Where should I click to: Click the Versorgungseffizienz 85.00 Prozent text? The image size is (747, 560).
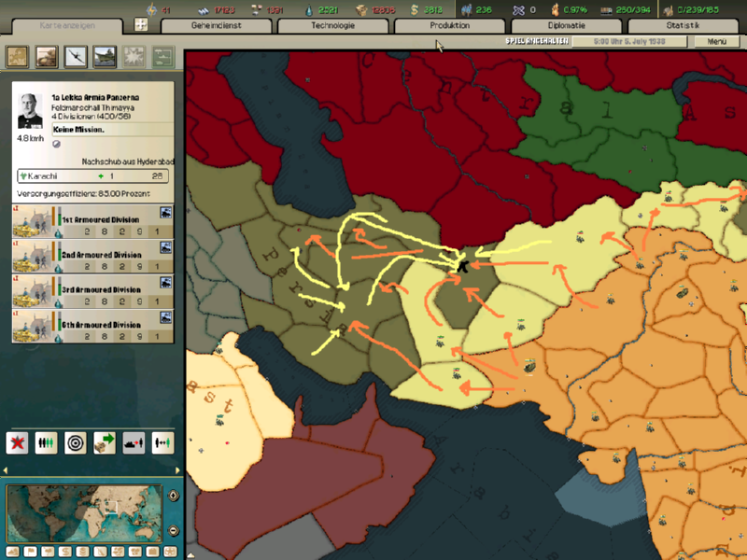click(x=83, y=194)
